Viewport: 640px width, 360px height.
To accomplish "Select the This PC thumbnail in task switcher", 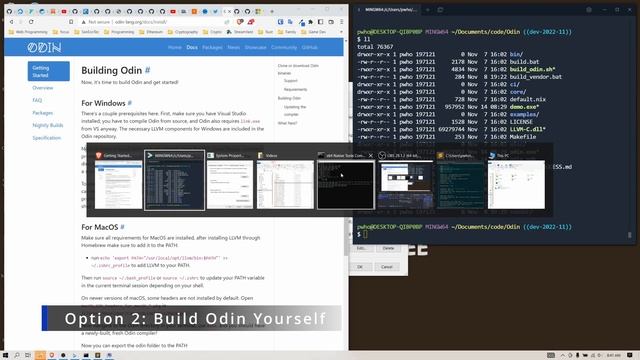I will point(516,180).
